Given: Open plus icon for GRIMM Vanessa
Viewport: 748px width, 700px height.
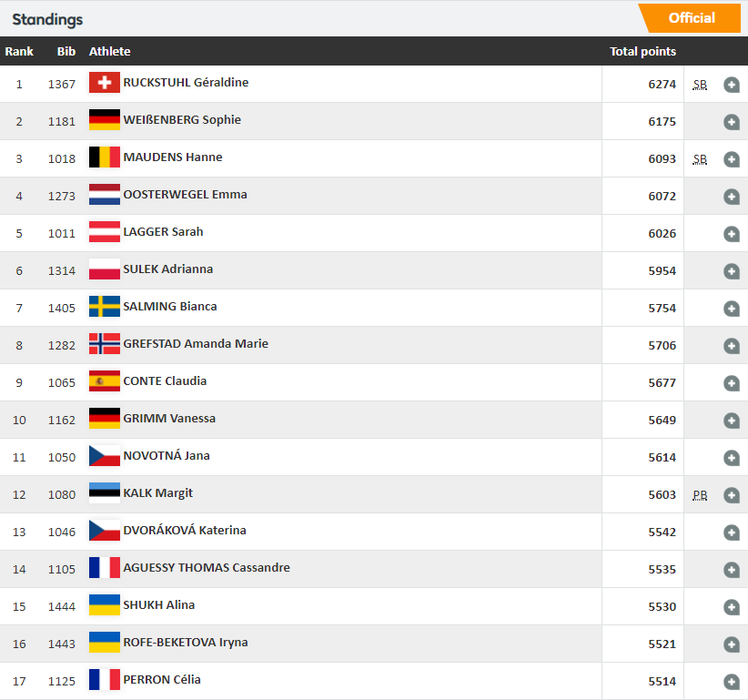Looking at the screenshot, I should (x=732, y=421).
